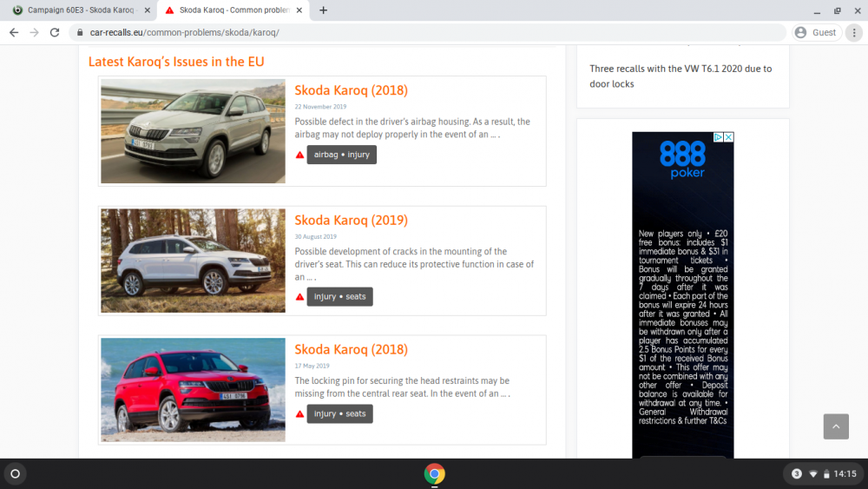The image size is (868, 489).
Task: Click the battery status icon
Action: (x=826, y=474)
